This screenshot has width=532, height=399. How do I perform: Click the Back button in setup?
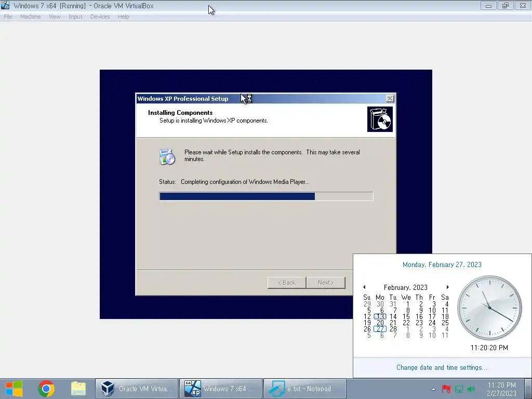click(x=287, y=283)
